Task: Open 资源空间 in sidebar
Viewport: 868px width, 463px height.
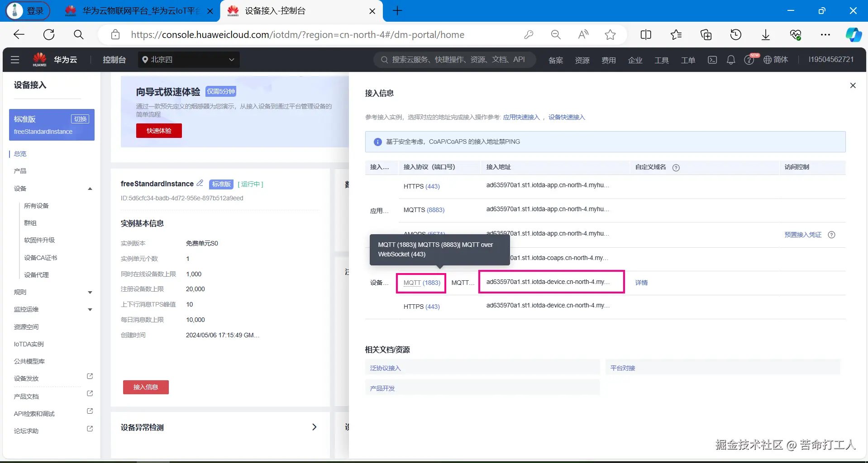Action: (26, 327)
